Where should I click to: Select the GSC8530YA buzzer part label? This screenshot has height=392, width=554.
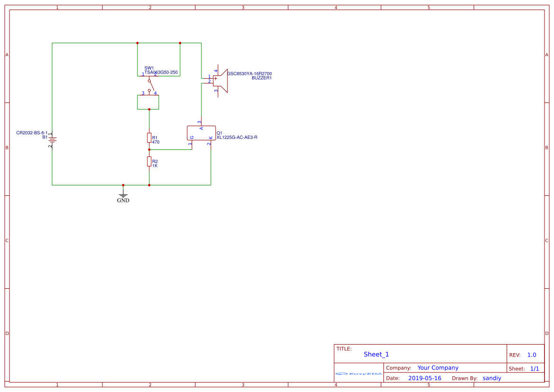point(250,74)
